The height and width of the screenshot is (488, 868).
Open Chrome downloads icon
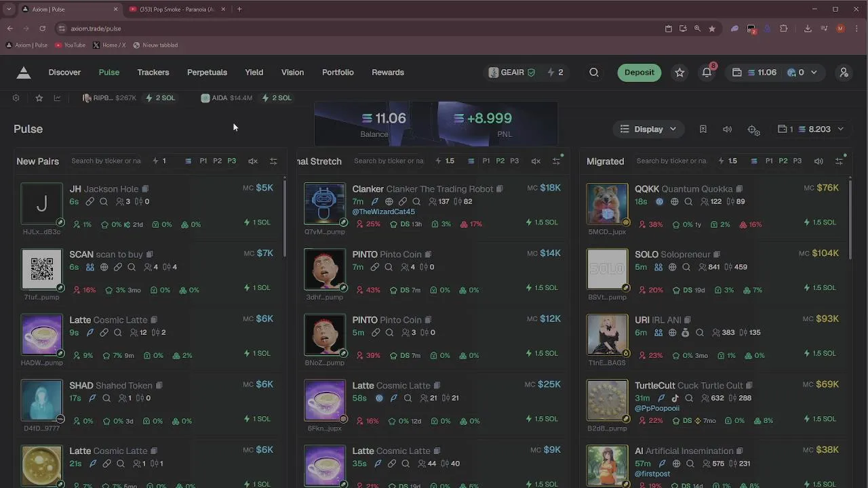pyautogui.click(x=808, y=28)
